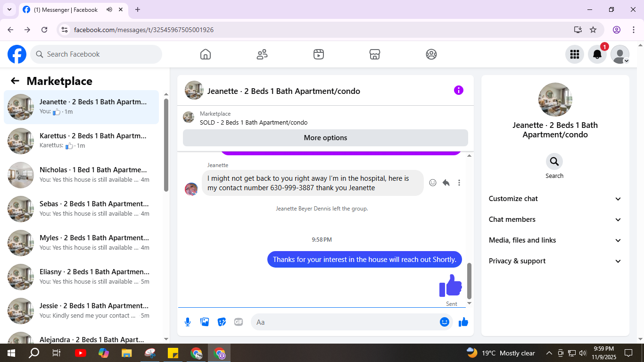Click the chat messages scrollbar thumb
This screenshot has width=644, height=362.
469,281
